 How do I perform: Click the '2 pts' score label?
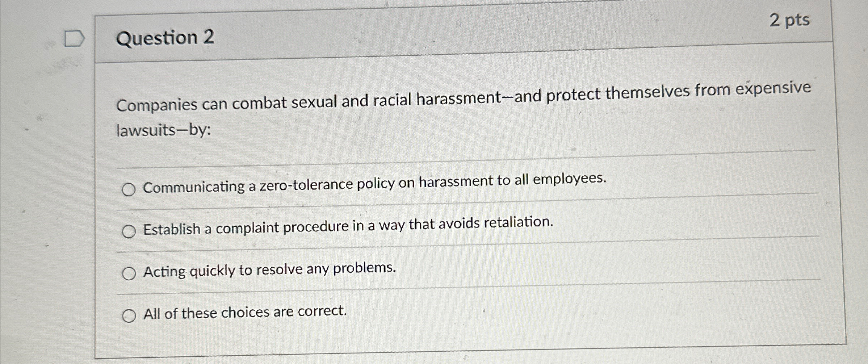pyautogui.click(x=789, y=20)
